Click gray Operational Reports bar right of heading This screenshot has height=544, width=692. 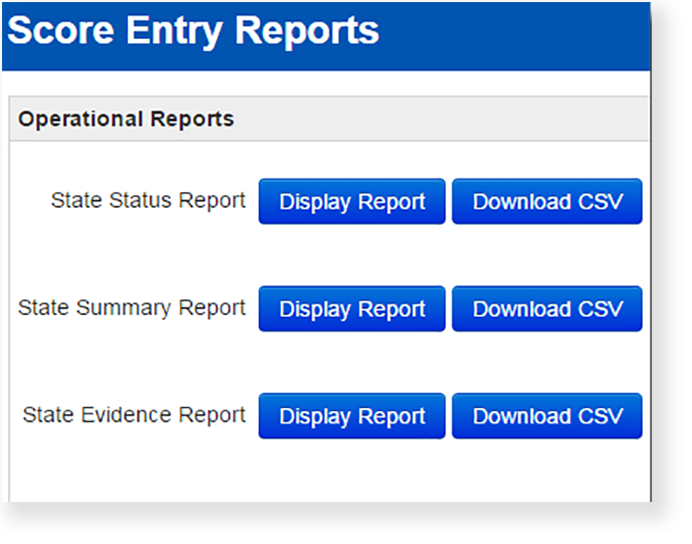tap(450, 119)
